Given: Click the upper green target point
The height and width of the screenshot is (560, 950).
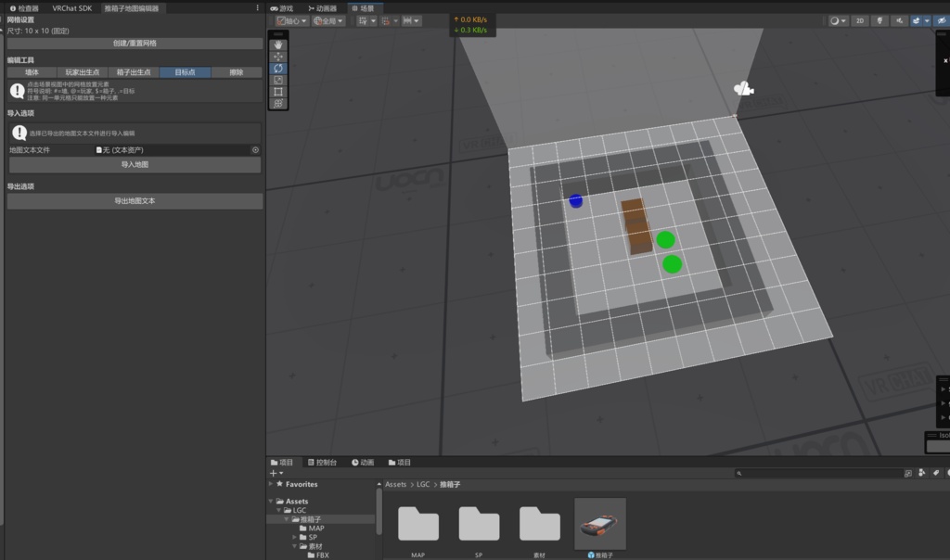Looking at the screenshot, I should (665, 240).
